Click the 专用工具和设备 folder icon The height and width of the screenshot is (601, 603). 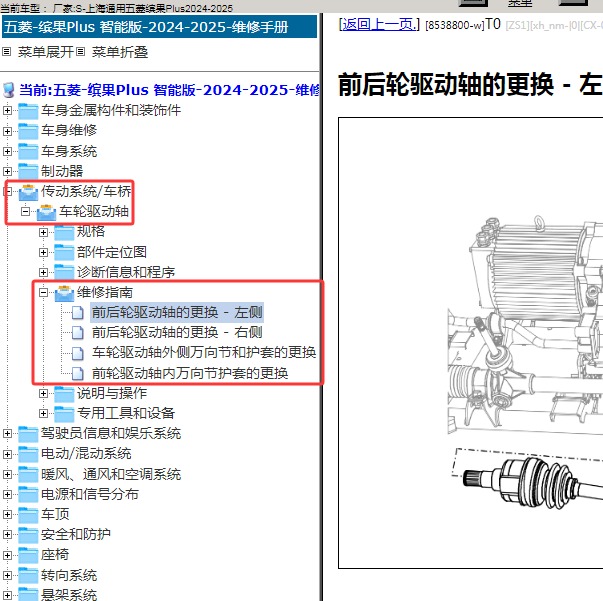click(64, 413)
